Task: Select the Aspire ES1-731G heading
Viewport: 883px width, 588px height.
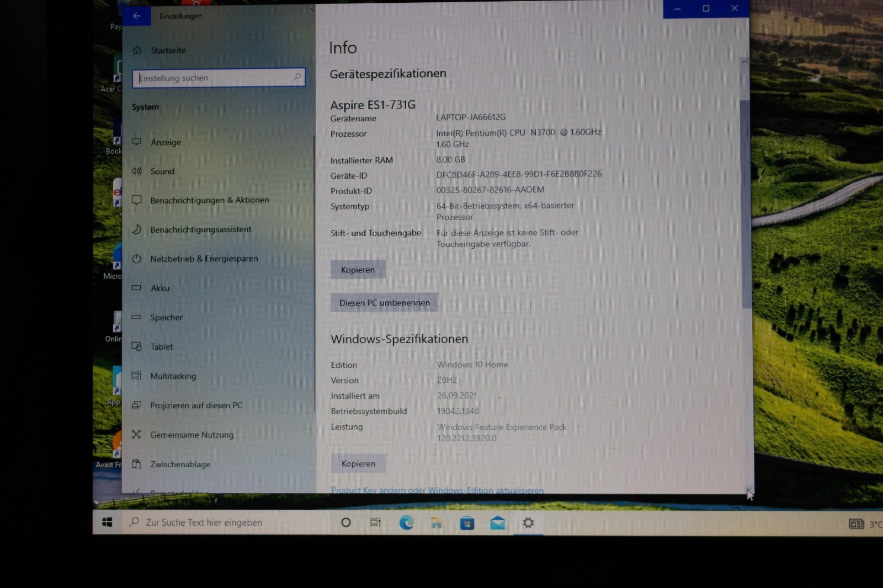Action: (373, 105)
